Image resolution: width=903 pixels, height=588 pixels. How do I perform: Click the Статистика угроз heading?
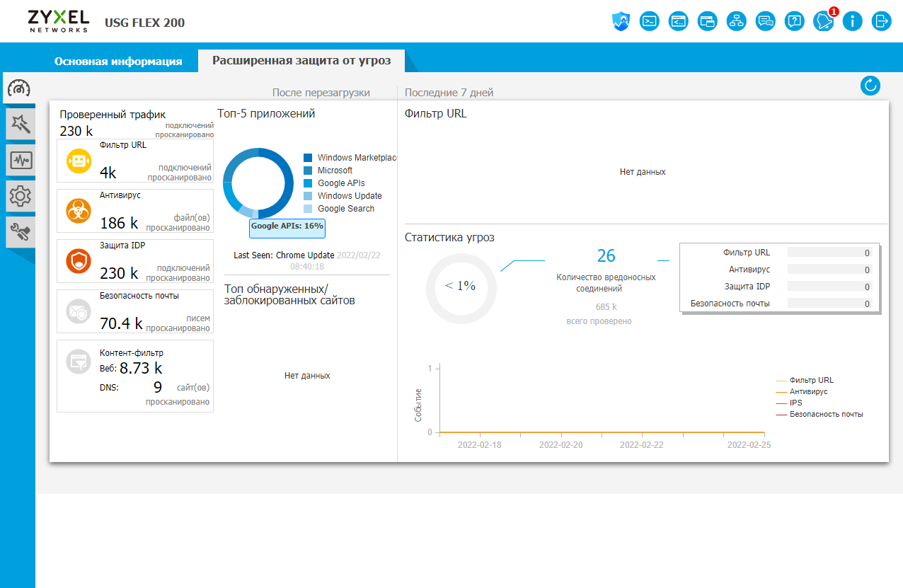pyautogui.click(x=449, y=237)
